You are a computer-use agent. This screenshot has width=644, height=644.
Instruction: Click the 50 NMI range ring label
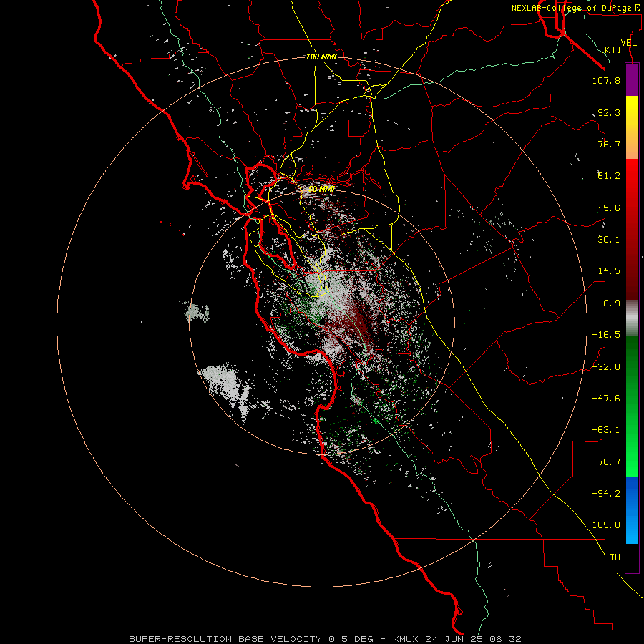point(321,189)
